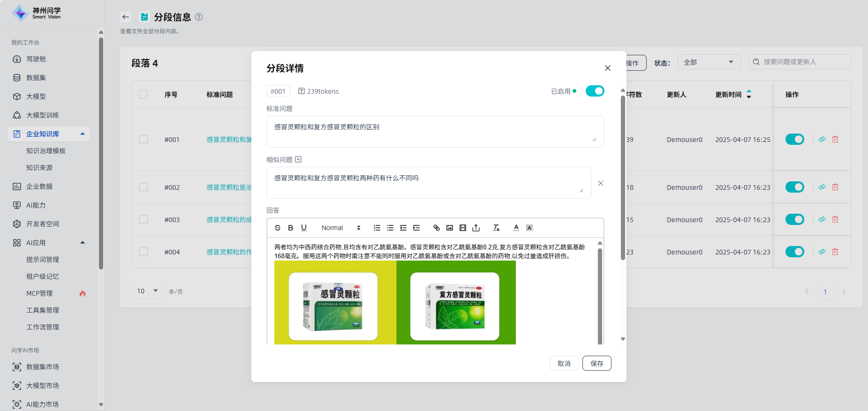
Task: Insert an image into the answer
Action: (x=450, y=228)
